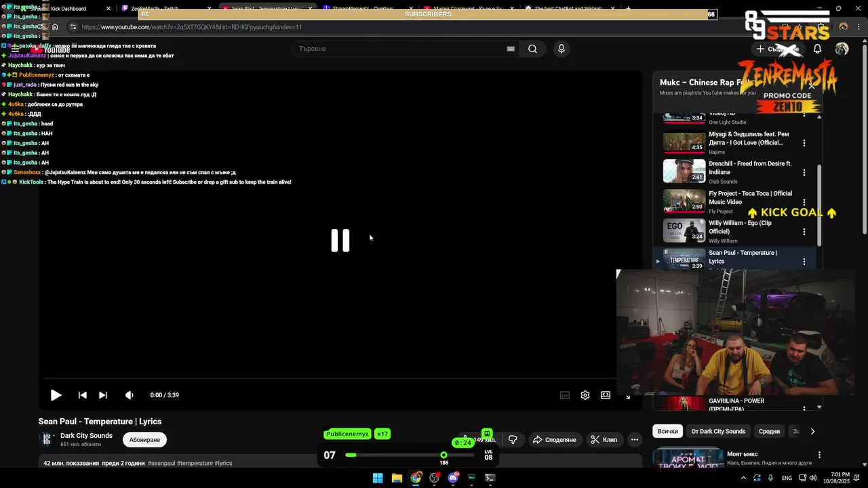Open options for Моят микс
The width and height of the screenshot is (868, 488).
click(819, 455)
